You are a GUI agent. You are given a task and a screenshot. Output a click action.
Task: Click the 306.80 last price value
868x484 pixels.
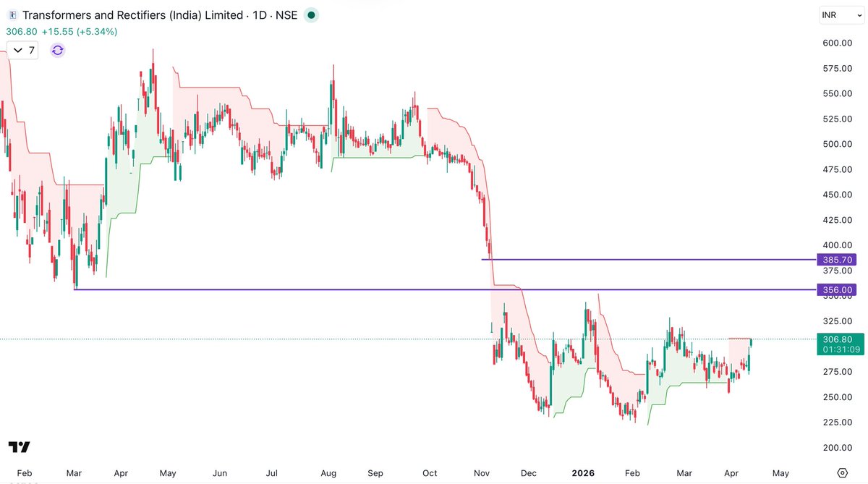pyautogui.click(x=21, y=32)
